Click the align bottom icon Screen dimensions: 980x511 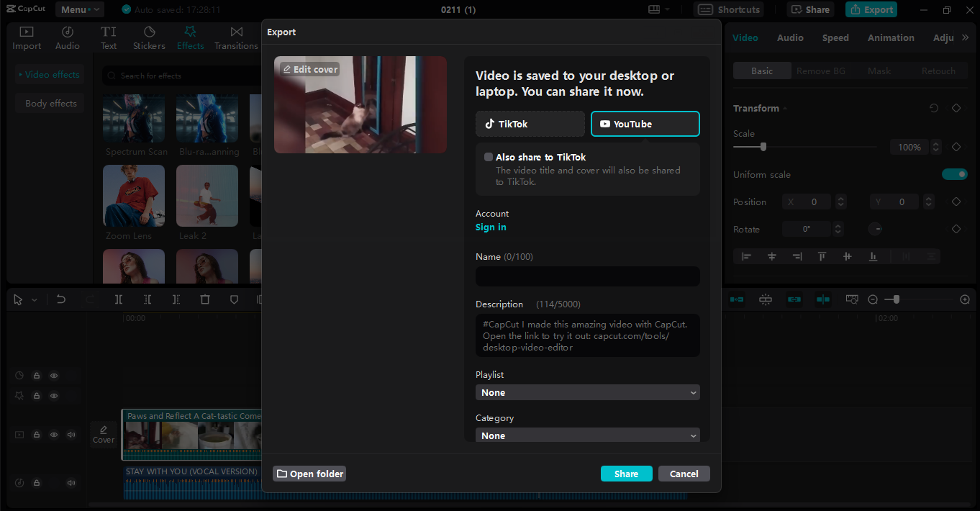pos(873,256)
